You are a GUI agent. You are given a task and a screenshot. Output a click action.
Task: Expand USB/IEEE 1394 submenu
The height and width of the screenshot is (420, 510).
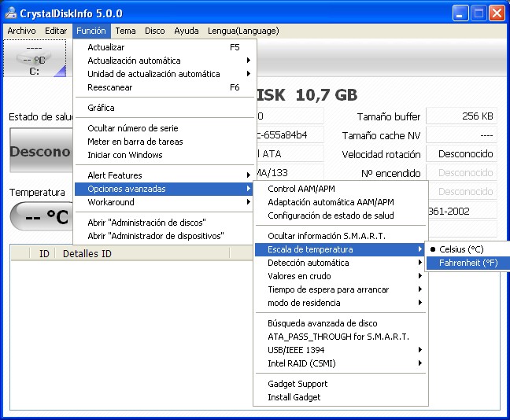[x=340, y=350]
